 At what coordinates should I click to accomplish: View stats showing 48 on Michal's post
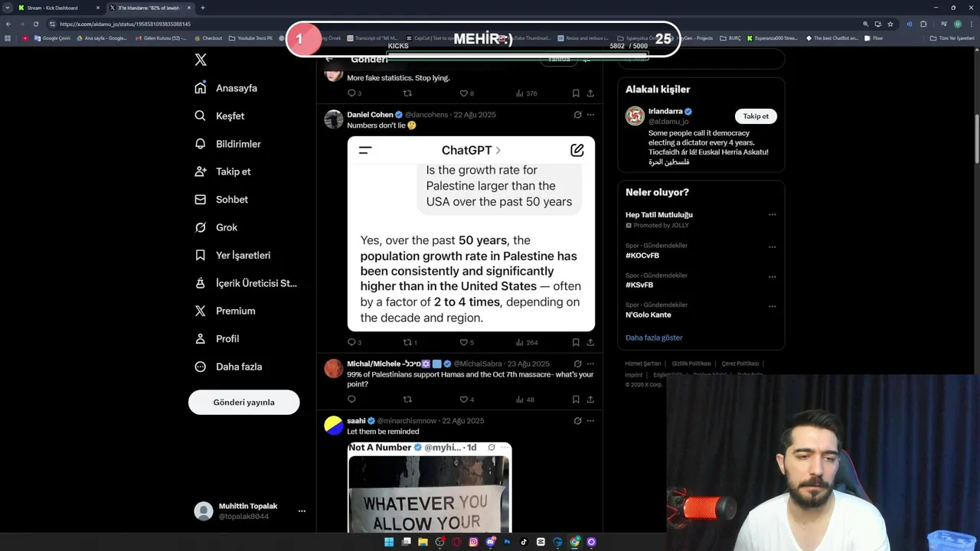coord(525,399)
